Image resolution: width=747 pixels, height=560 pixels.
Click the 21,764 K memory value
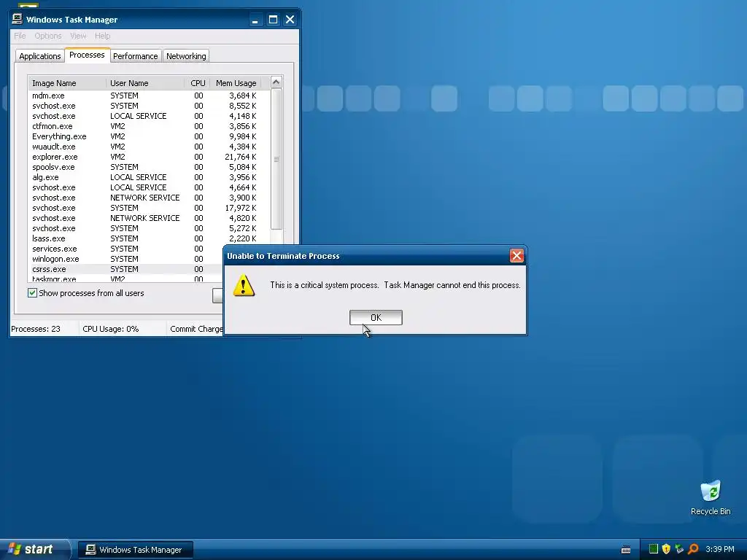(x=241, y=157)
